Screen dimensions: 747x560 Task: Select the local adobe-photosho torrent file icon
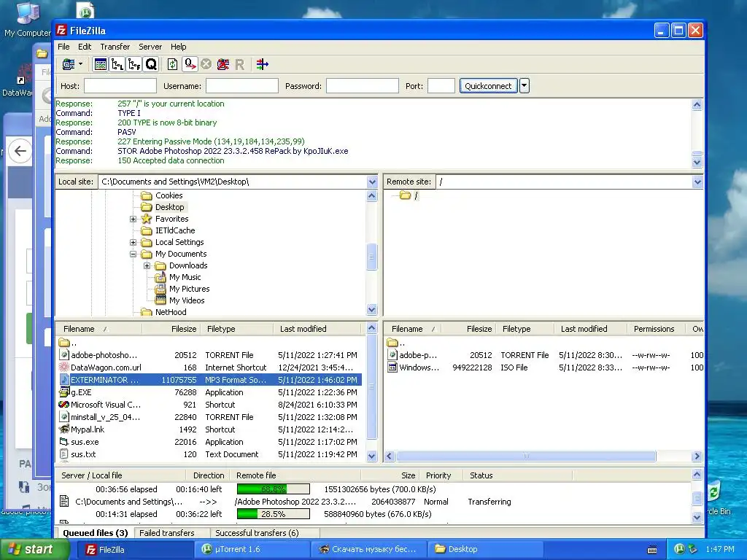(x=64, y=355)
